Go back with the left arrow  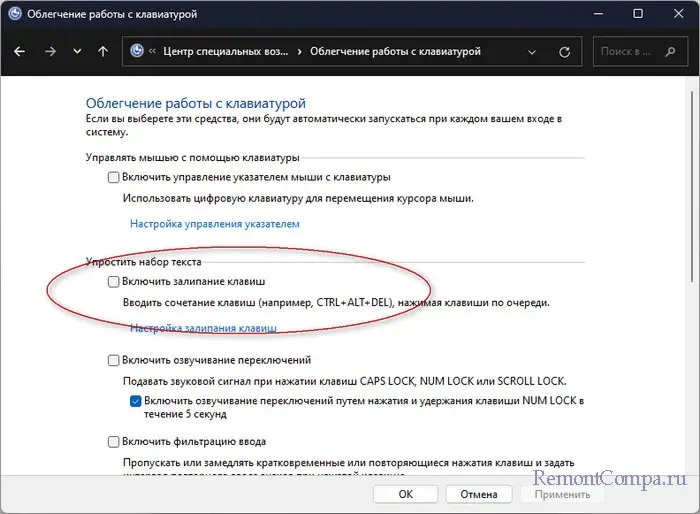point(19,52)
